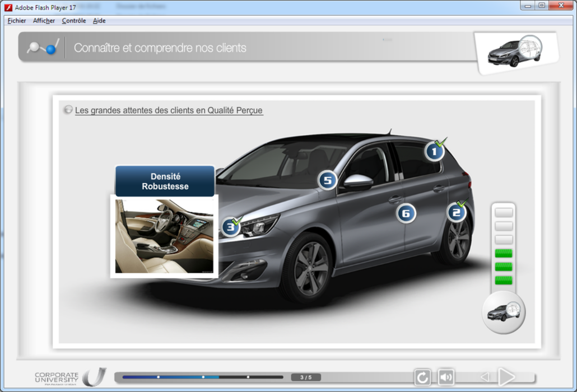The image size is (577, 392).
Task: Click the top green gauge segment
Action: (x=504, y=253)
